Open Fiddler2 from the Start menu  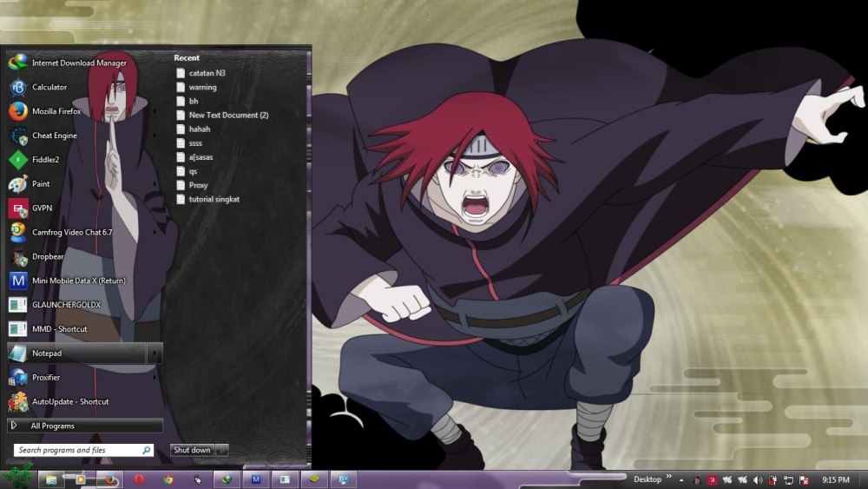(x=85, y=160)
